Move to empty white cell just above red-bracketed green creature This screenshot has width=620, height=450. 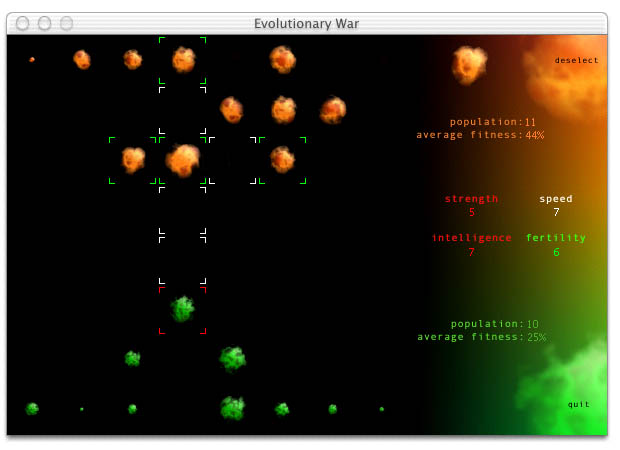point(183,260)
